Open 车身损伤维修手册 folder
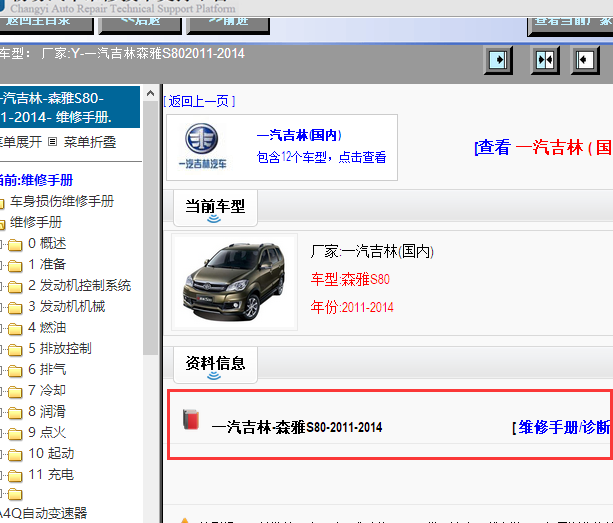 pyautogui.click(x=62, y=201)
